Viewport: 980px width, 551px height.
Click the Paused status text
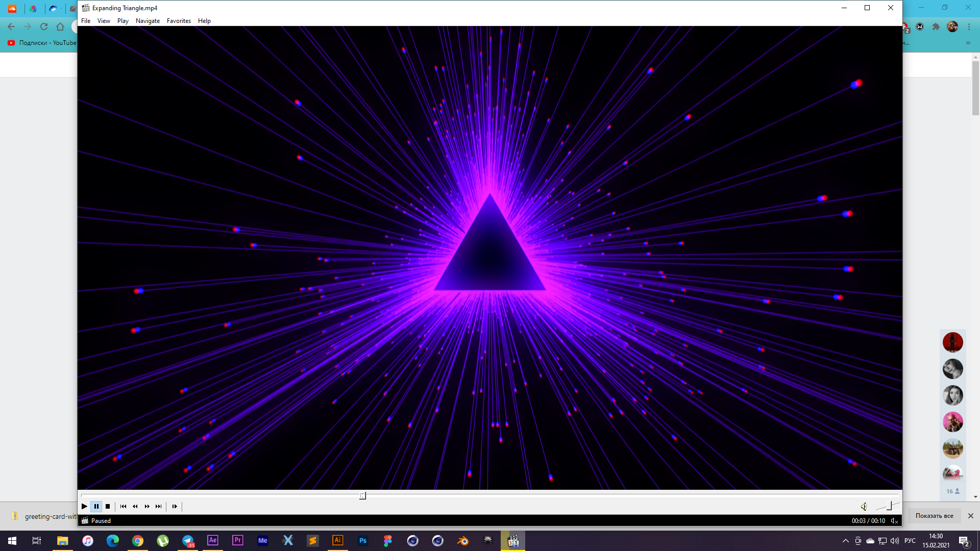coord(101,521)
